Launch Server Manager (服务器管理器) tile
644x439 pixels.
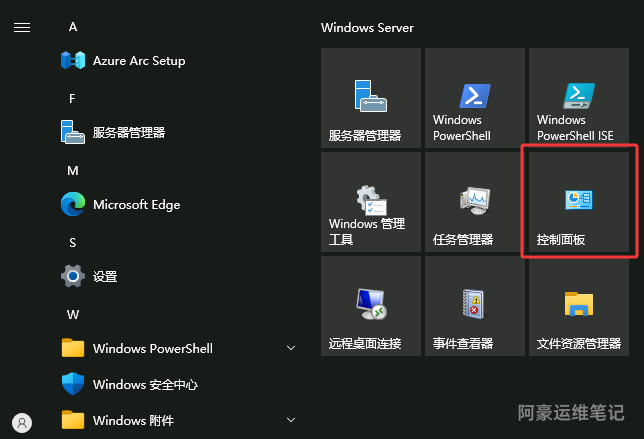click(371, 98)
